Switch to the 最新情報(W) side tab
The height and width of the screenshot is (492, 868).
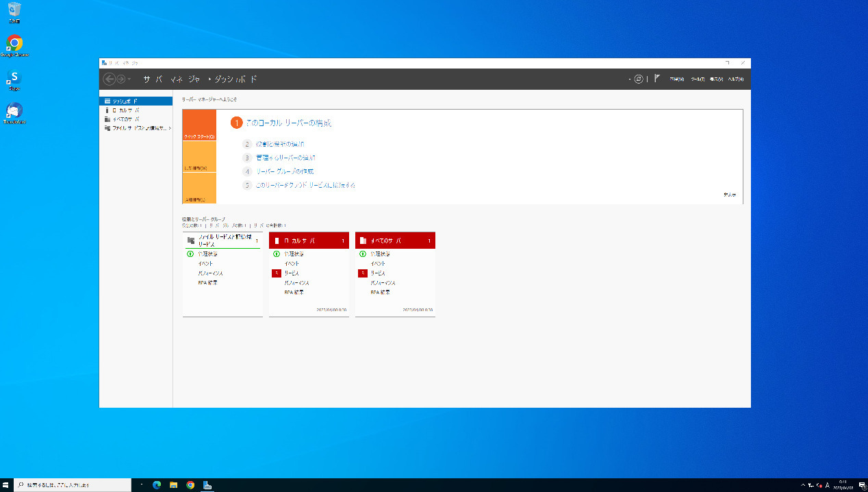(199, 157)
